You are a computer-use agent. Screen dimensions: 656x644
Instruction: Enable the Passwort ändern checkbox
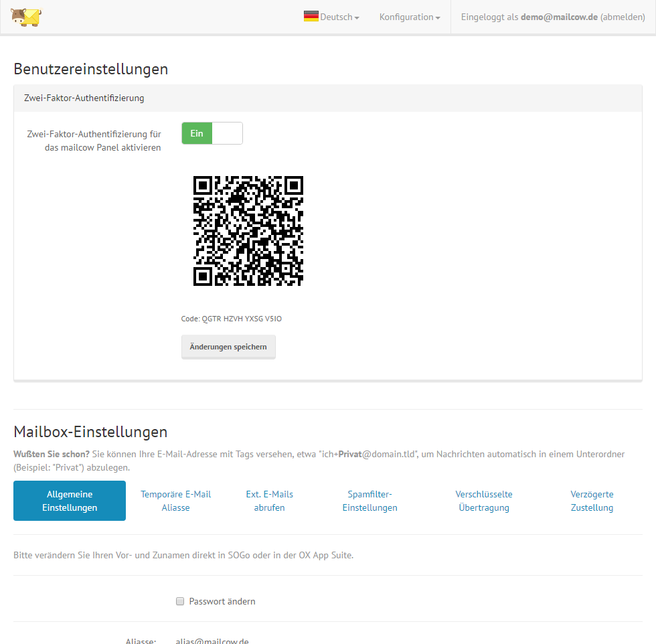(179, 601)
